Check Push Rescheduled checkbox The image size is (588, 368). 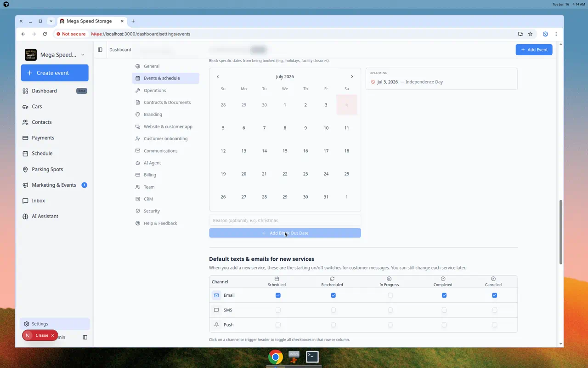click(334, 325)
